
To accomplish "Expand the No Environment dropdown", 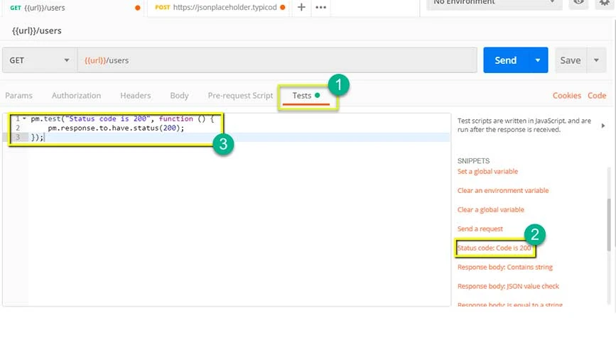I will (494, 3).
